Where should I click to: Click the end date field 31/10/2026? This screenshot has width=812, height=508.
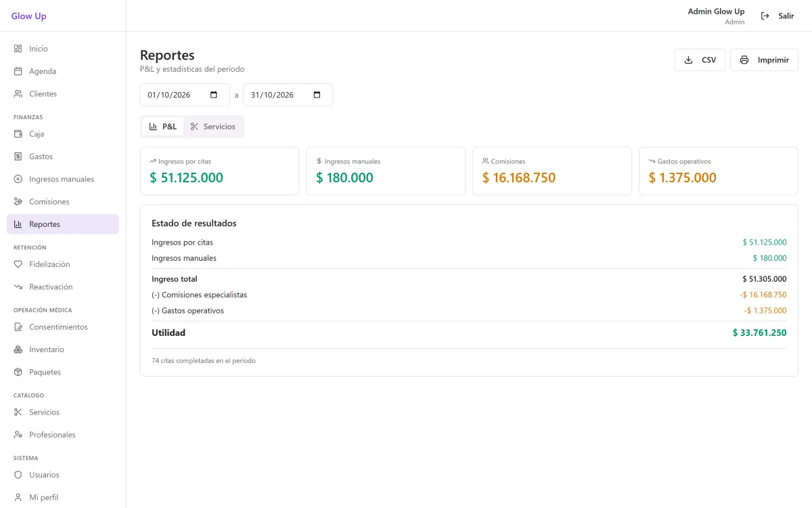pos(288,95)
